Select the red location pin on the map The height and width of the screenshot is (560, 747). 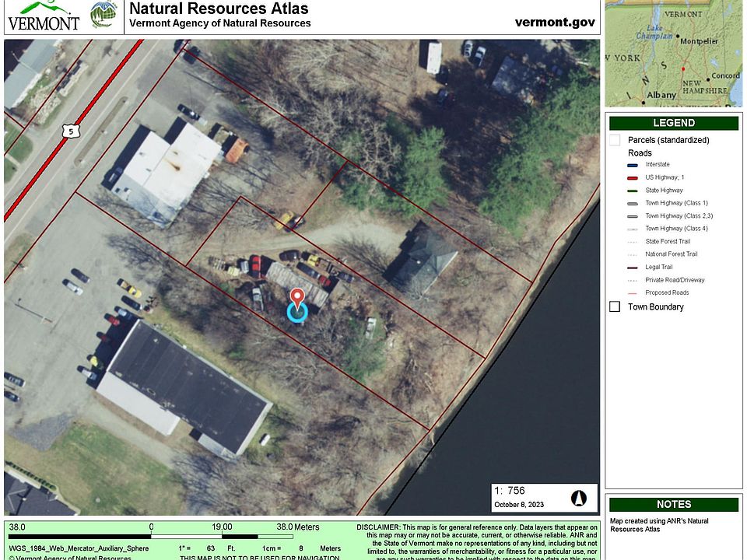point(298,299)
